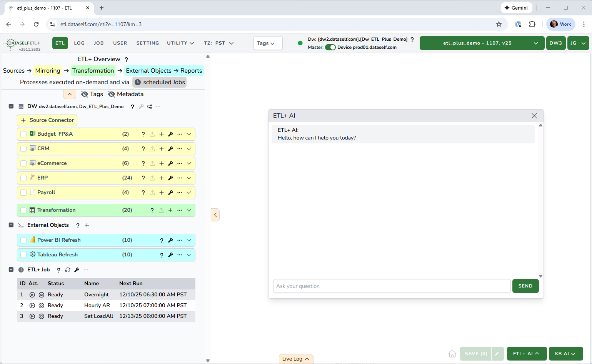The image size is (592, 364).
Task: Click the wrench settings icon for ERP source
Action: (x=170, y=178)
